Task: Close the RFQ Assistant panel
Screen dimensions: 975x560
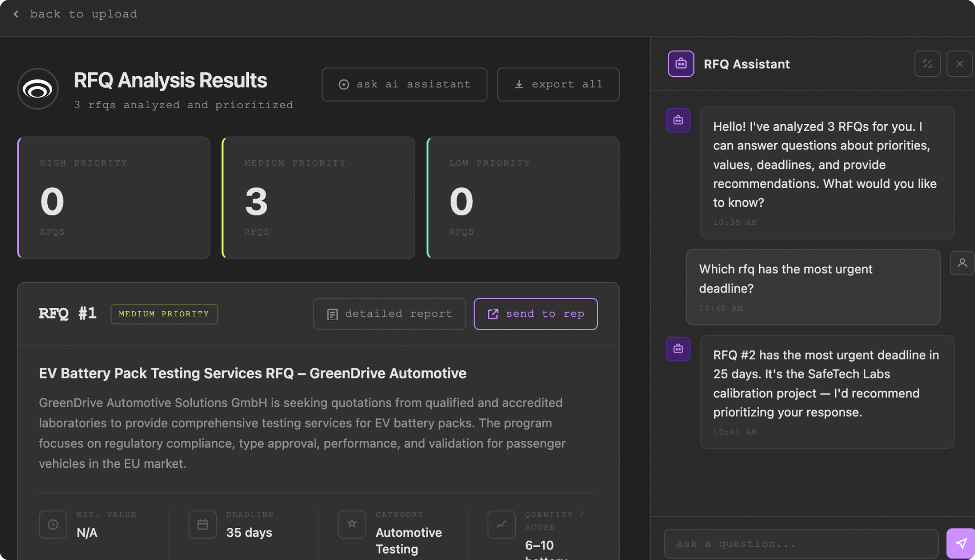Action: (x=959, y=63)
